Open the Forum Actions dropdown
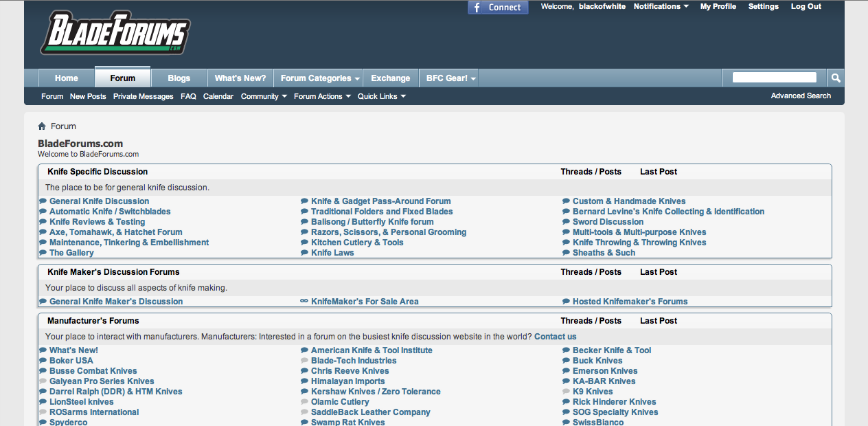Viewport: 868px width, 426px height. (x=322, y=97)
